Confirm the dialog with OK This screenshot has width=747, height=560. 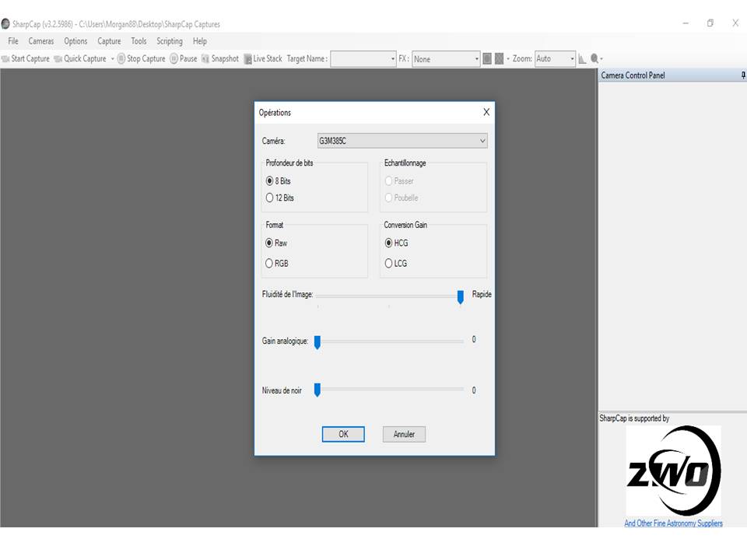pos(343,435)
